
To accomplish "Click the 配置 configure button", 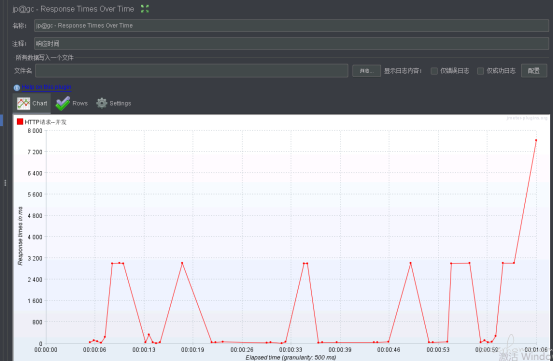I will click(x=534, y=71).
